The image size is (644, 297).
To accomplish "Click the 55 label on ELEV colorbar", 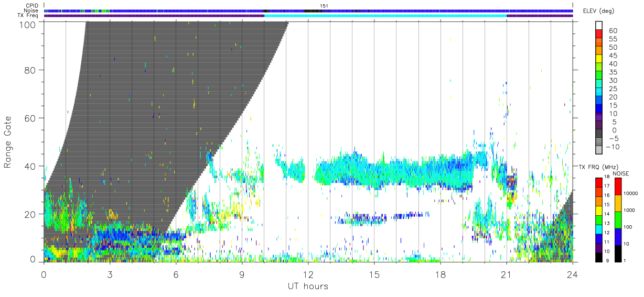I will click(x=613, y=39).
